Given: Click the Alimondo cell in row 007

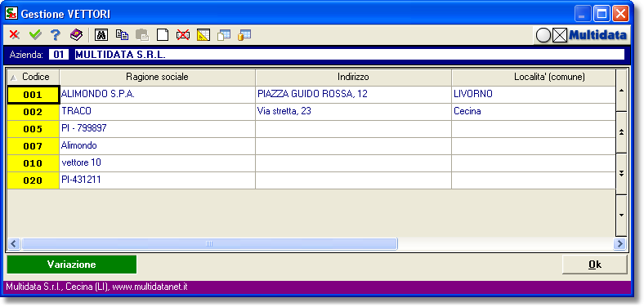Looking at the screenshot, I should 157,146.
